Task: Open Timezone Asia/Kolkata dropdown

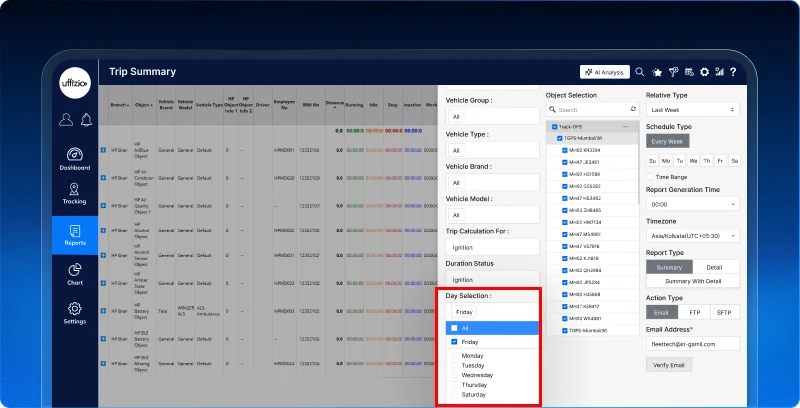Action: (x=692, y=236)
